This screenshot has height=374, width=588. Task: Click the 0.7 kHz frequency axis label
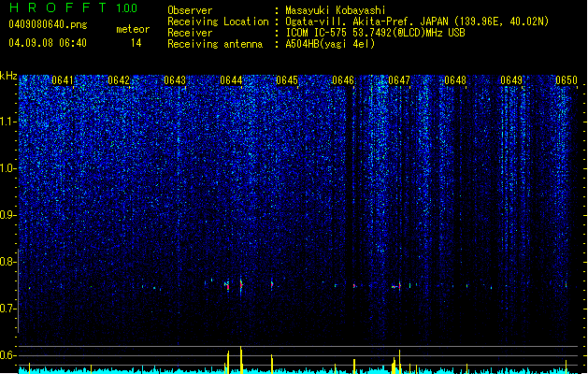[7, 309]
